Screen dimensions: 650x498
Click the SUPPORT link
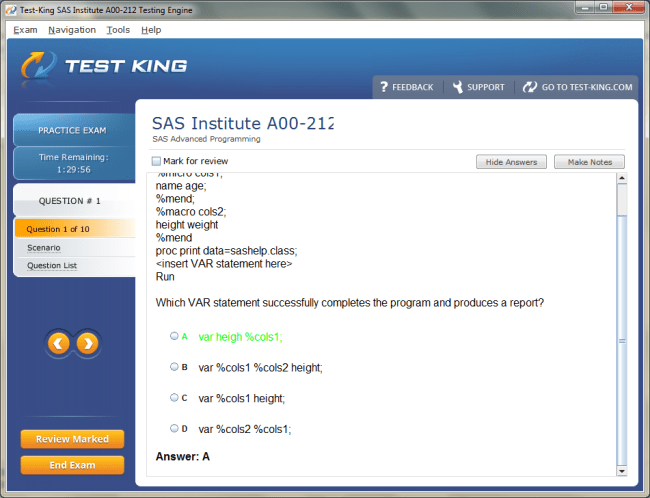486,87
